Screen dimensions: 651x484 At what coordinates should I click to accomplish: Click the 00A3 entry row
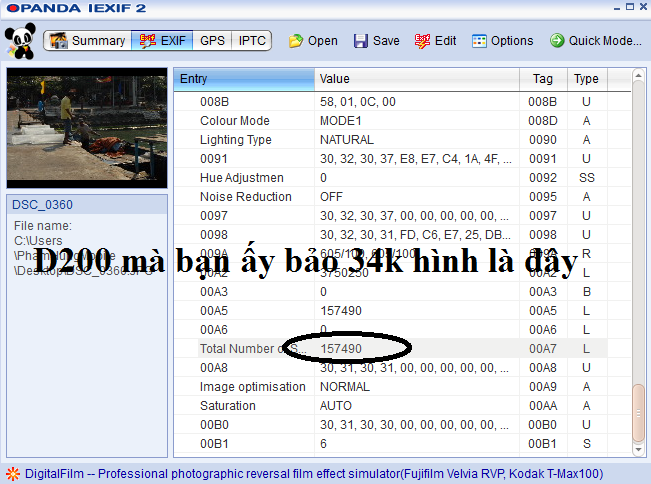click(402, 292)
